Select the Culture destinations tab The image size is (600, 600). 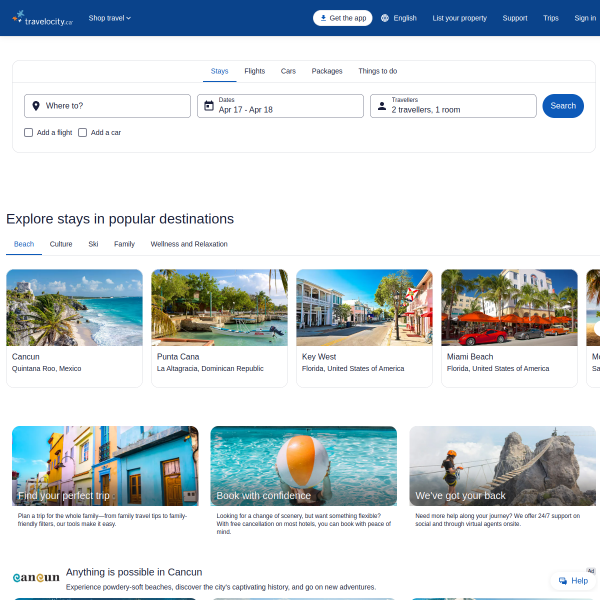point(61,244)
